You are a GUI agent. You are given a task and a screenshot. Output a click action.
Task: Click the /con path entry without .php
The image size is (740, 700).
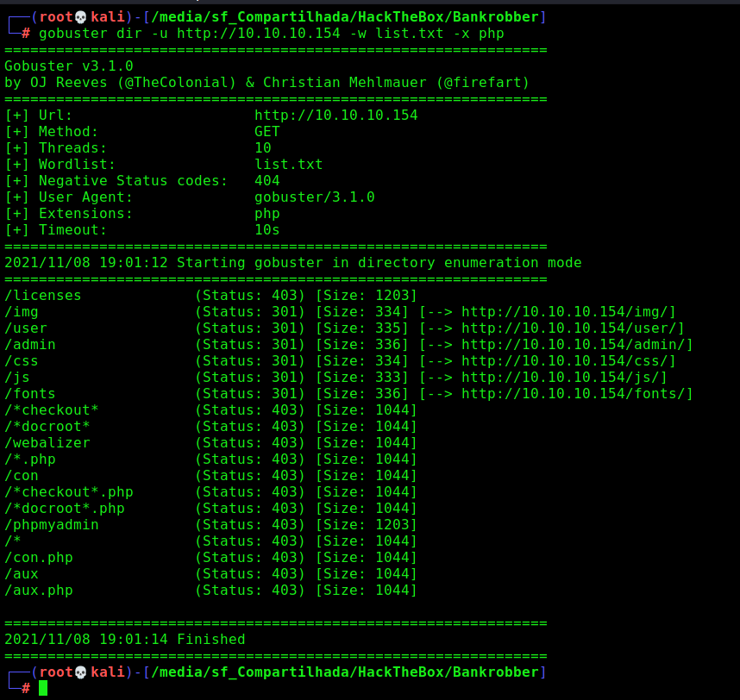coord(22,476)
